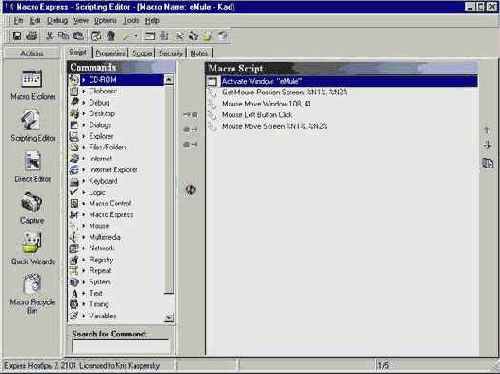This screenshot has height=374, width=500.
Task: Open the Direct Editor in the sidebar
Action: [x=32, y=167]
